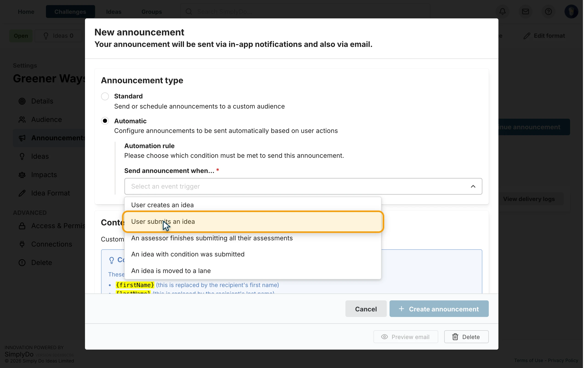
Task: Open the mail envelope icon
Action: 525,11
